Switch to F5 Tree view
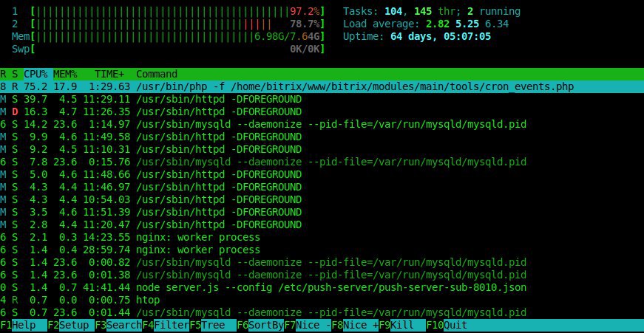 tap(213, 325)
